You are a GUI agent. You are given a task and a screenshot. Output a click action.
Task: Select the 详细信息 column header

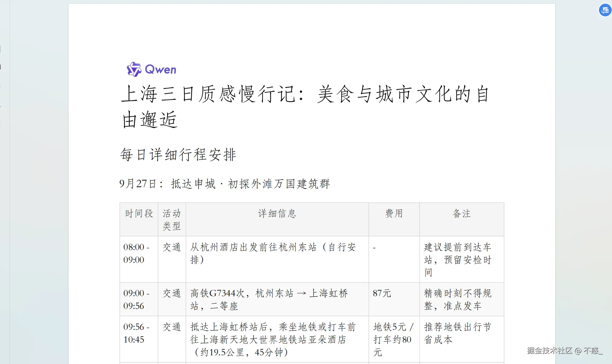(x=277, y=214)
